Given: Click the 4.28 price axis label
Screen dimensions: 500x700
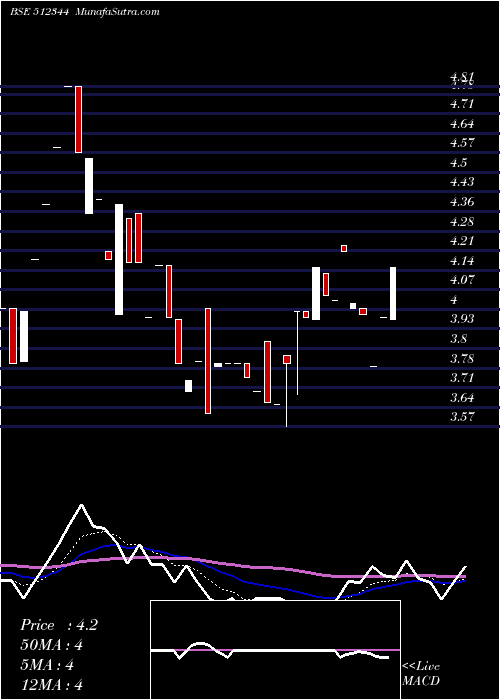Looking at the screenshot, I should 462,222.
